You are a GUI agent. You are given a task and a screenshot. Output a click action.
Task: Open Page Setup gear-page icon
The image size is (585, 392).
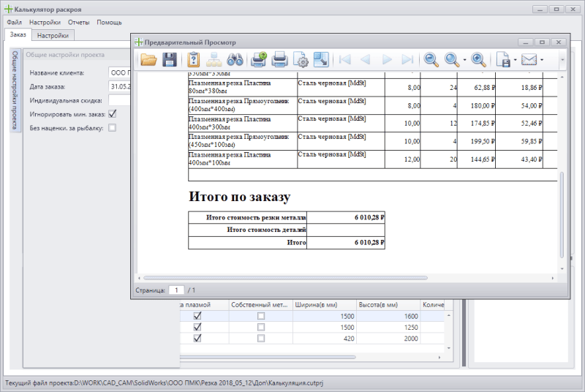pyautogui.click(x=300, y=60)
